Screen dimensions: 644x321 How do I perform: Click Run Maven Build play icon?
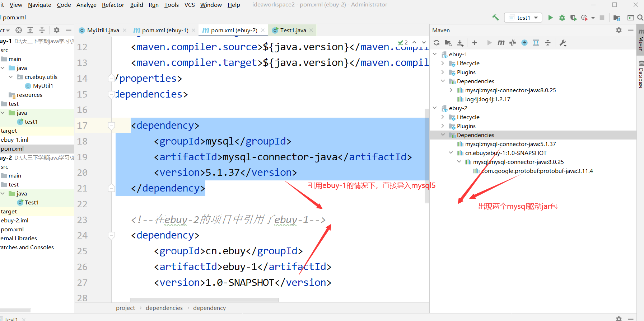(x=489, y=43)
